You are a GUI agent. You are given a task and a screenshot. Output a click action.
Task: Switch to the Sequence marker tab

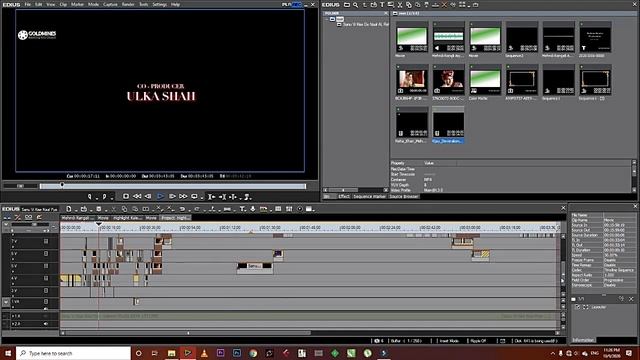coord(369,196)
